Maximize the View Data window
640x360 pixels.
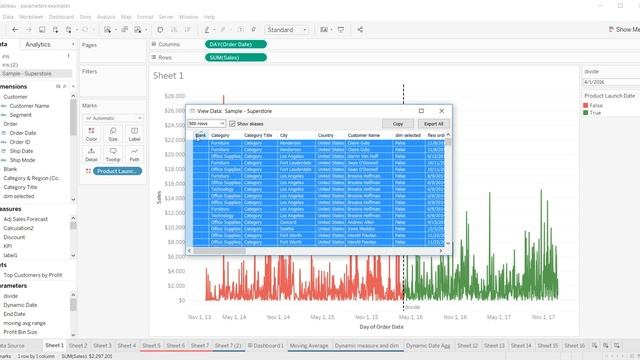(421, 111)
